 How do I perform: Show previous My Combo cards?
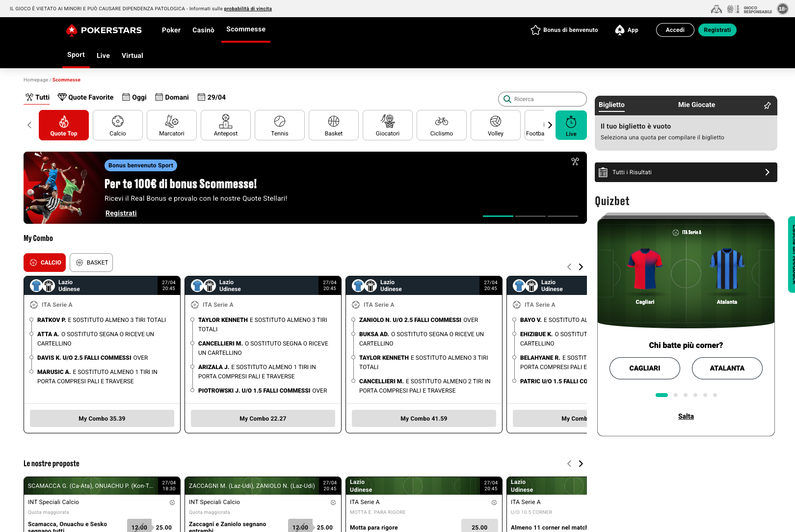click(569, 267)
